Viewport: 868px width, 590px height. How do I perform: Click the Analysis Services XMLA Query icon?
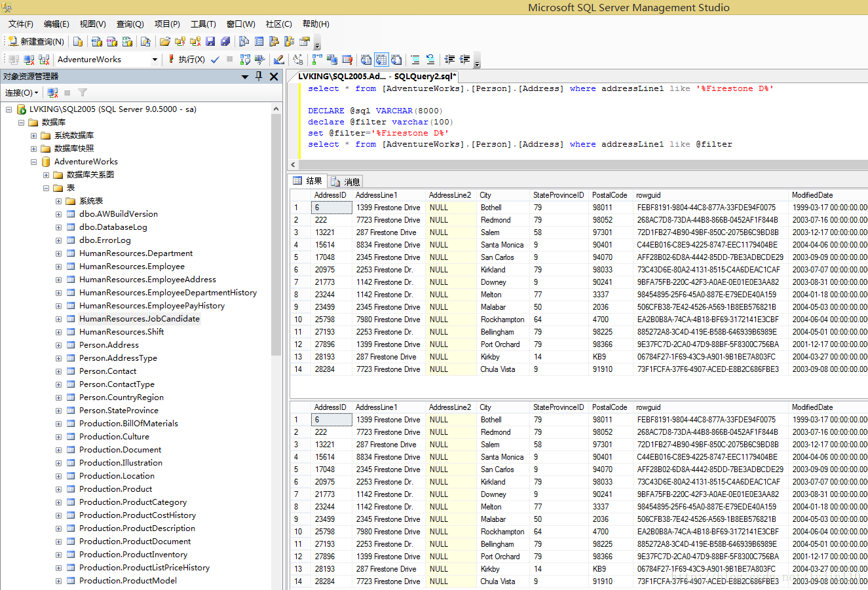click(127, 41)
